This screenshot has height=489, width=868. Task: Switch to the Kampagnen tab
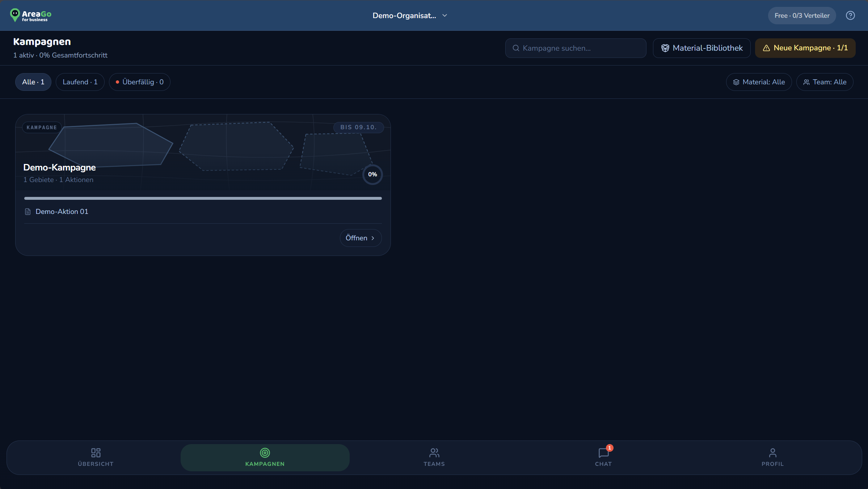(x=265, y=458)
